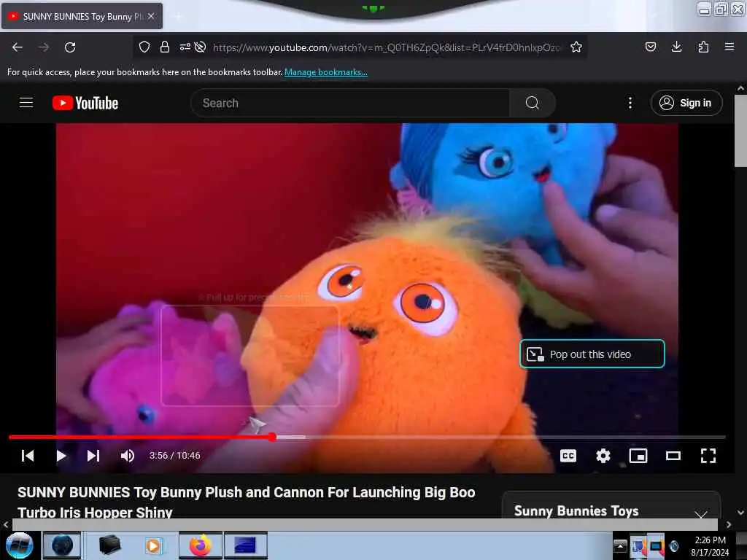
Task: Open a new browser tab
Action: (x=178, y=17)
